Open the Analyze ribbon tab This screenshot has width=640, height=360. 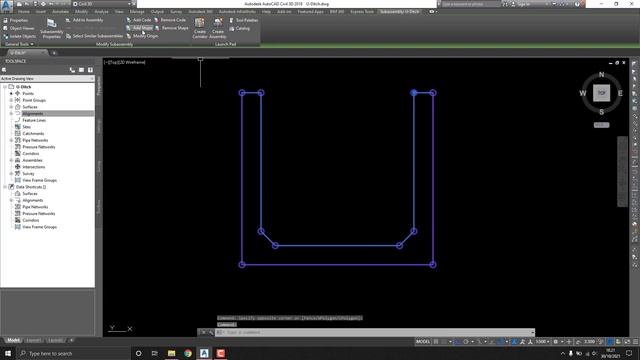[x=101, y=12]
